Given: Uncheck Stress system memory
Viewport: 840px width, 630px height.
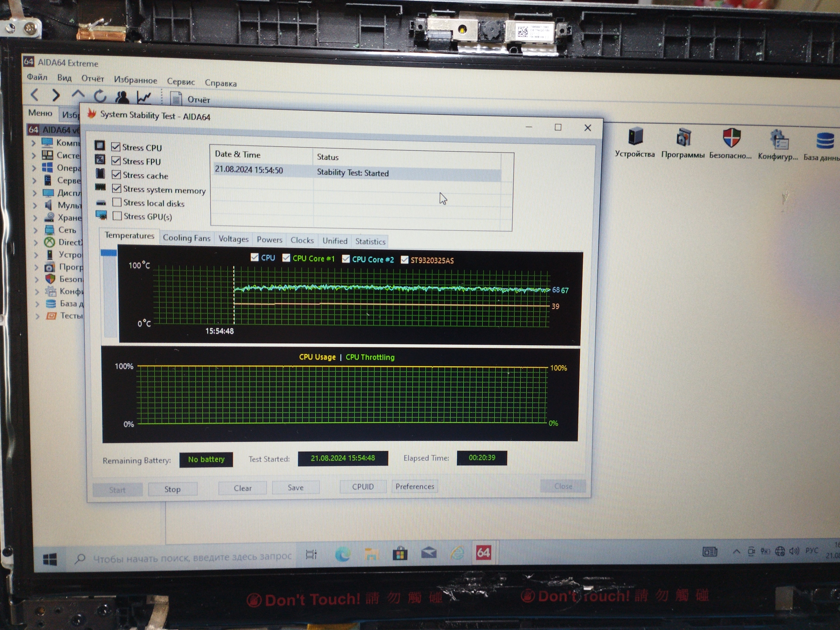Looking at the screenshot, I should pyautogui.click(x=117, y=189).
